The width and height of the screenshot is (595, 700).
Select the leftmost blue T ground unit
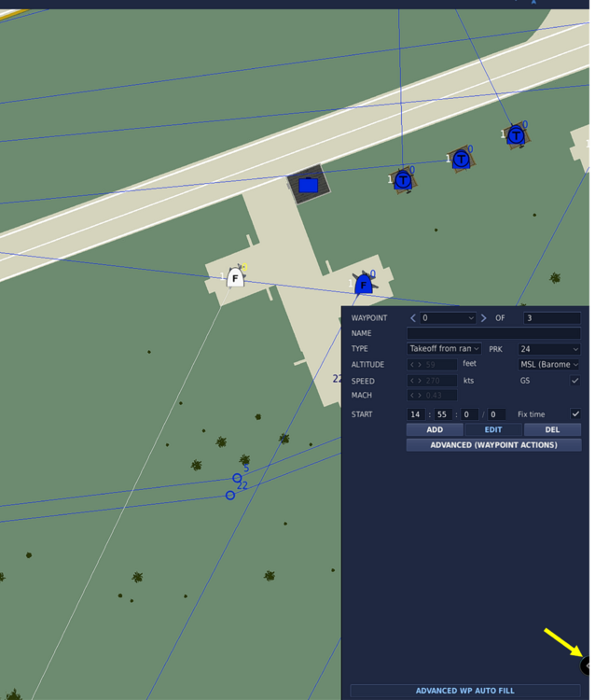(x=403, y=180)
